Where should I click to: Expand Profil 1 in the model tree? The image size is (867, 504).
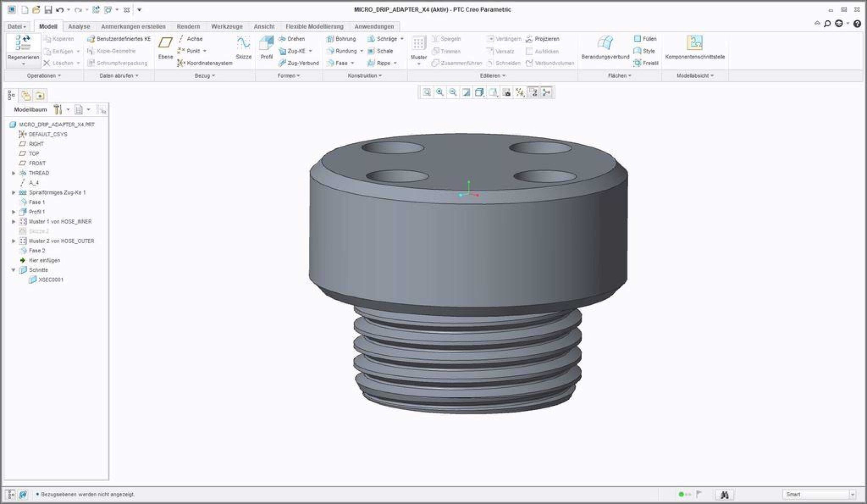14,212
